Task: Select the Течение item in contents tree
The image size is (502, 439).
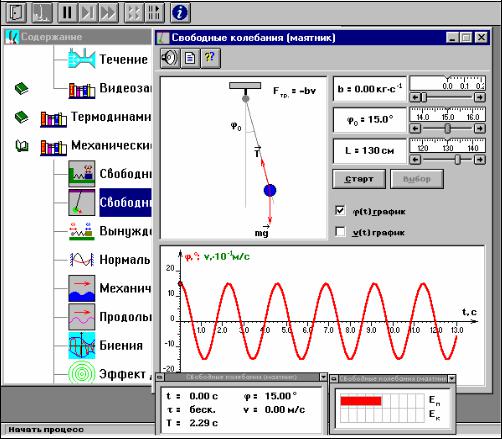Action: point(124,59)
